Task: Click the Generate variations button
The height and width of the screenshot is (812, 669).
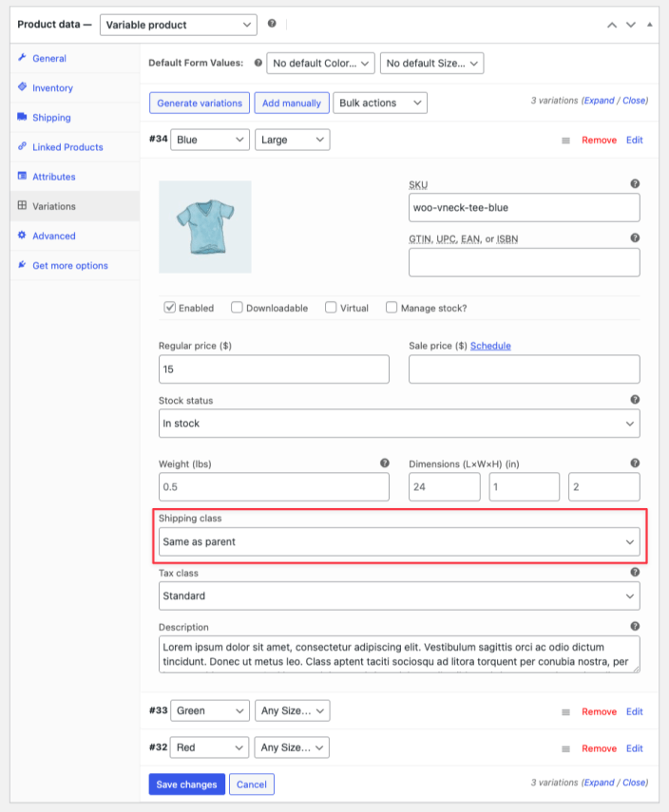Action: coord(200,103)
